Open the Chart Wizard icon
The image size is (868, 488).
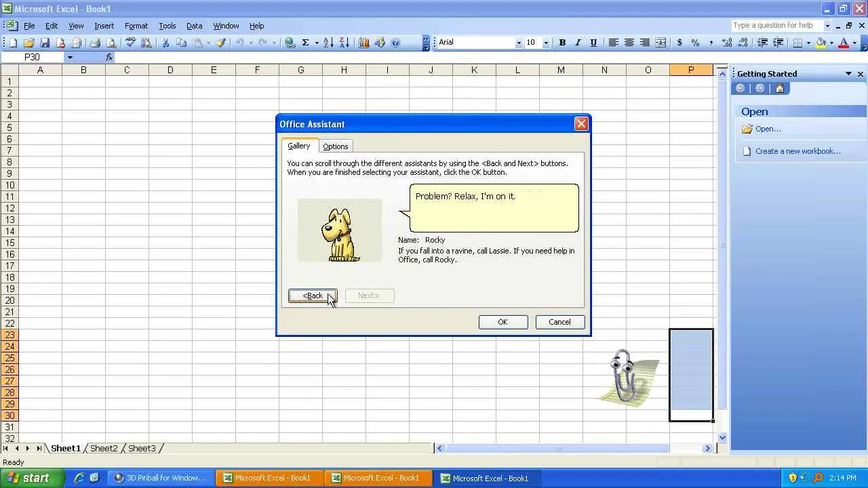pos(363,43)
